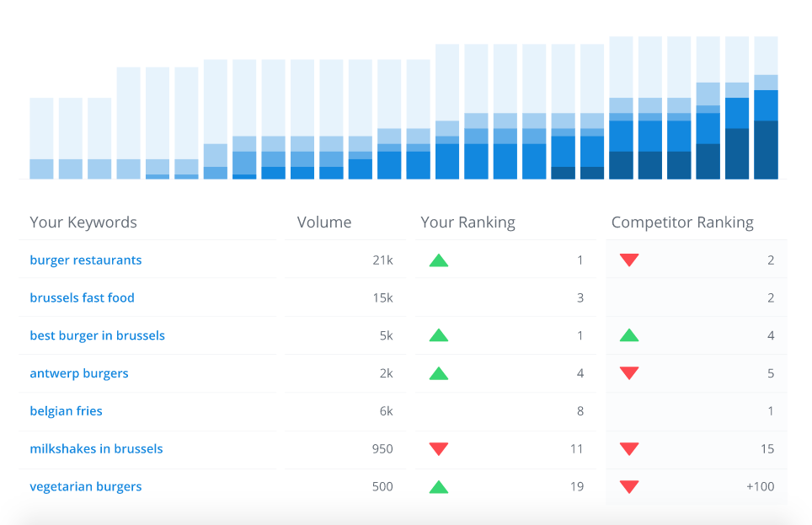Select the antwerp burgers keyword

(79, 373)
